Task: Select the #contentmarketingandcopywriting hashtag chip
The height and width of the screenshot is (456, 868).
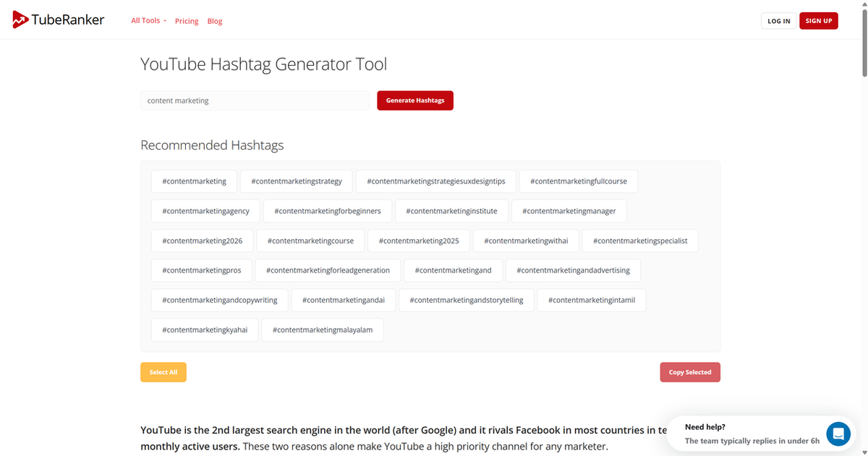Action: (220, 300)
